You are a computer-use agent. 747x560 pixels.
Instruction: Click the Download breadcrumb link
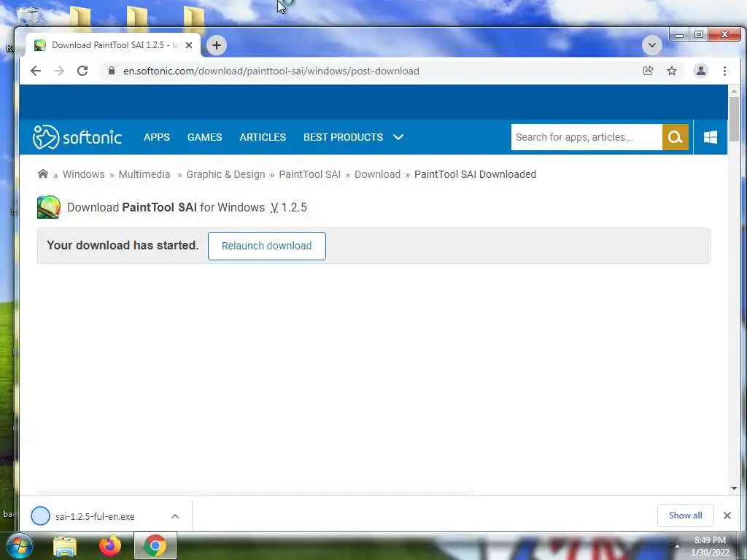(x=377, y=174)
